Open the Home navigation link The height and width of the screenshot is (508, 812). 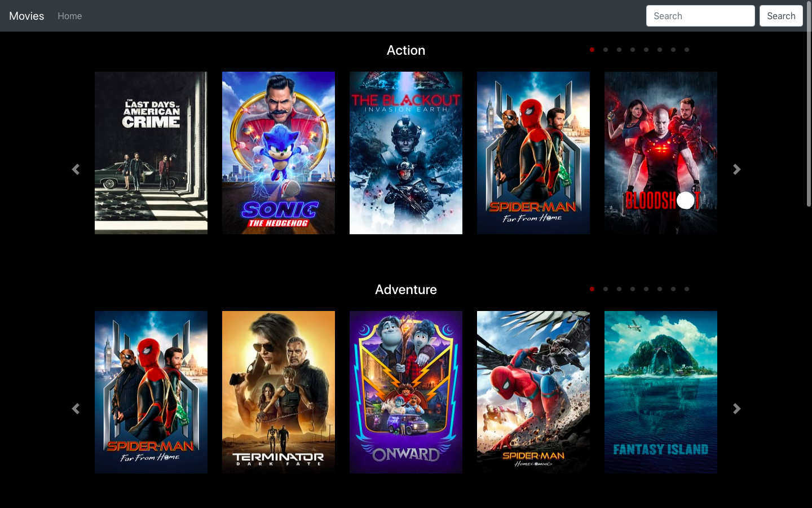pos(70,16)
